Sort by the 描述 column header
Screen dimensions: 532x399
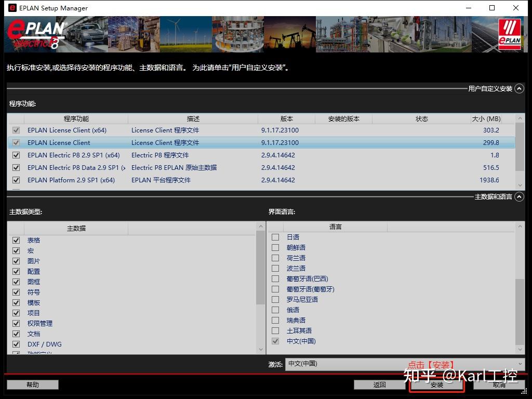193,119
